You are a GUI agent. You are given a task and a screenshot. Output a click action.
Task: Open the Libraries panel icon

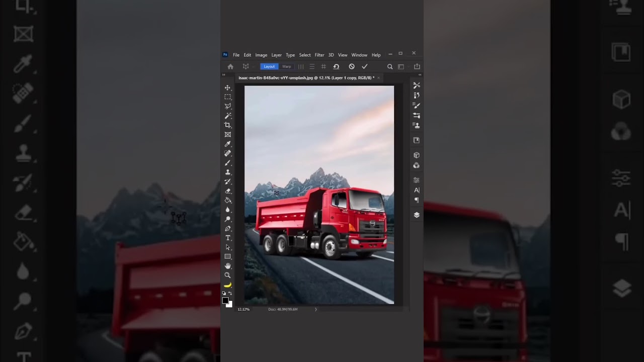417,140
